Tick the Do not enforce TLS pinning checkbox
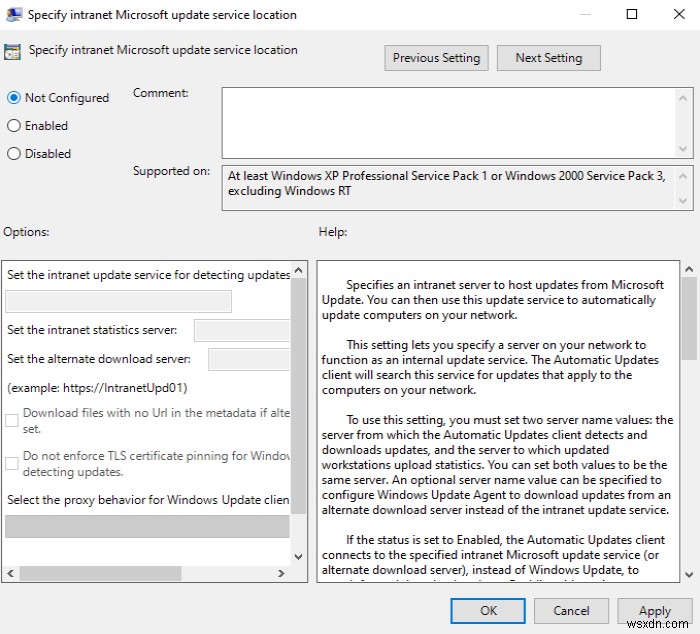Image resolution: width=700 pixels, height=634 pixels. 12,463
